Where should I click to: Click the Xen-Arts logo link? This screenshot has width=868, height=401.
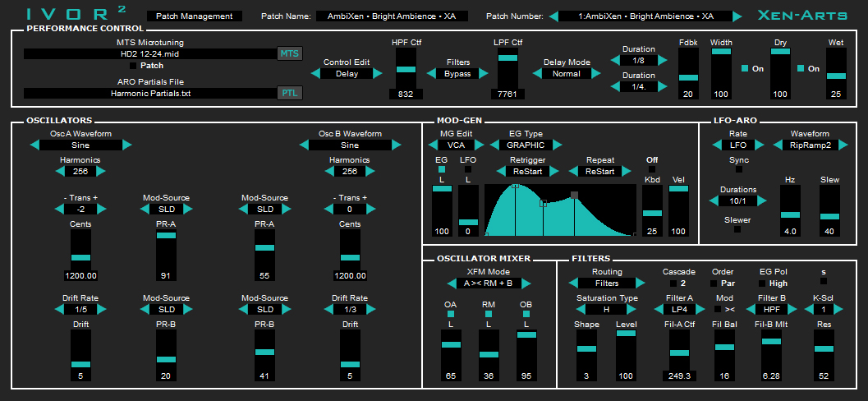(801, 15)
